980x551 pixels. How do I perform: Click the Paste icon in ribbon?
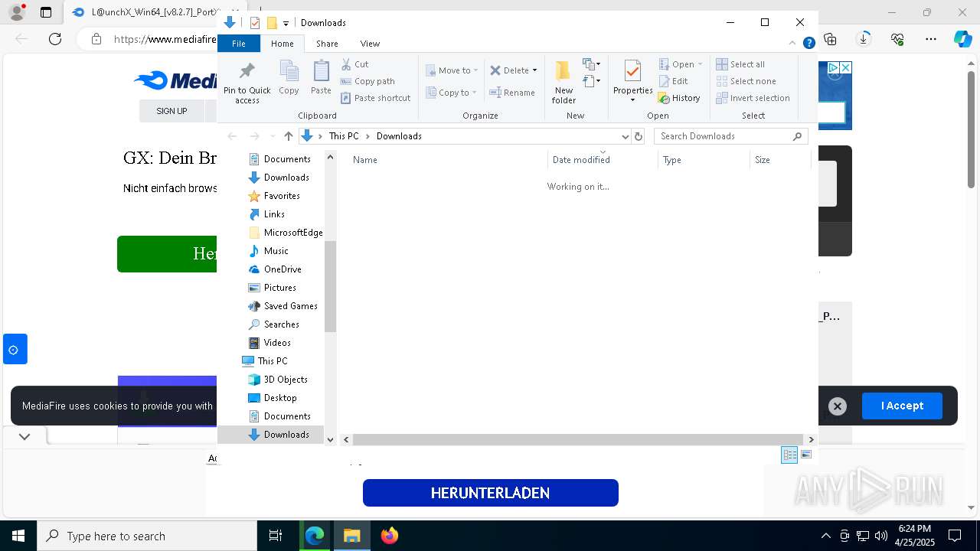pyautogui.click(x=321, y=78)
